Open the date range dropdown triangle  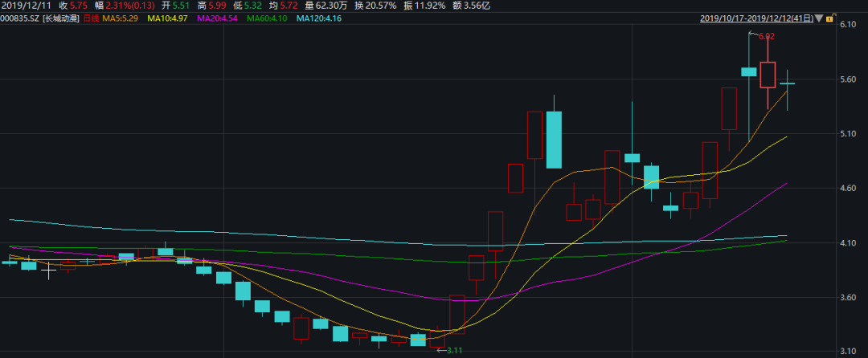tap(818, 17)
